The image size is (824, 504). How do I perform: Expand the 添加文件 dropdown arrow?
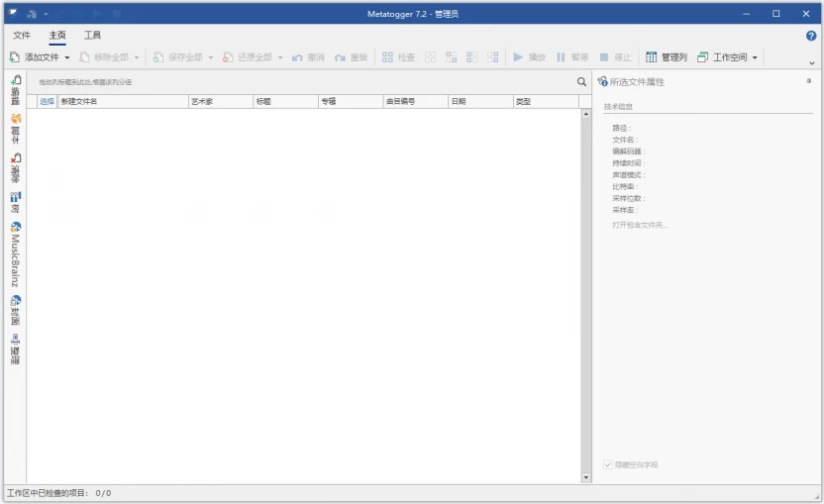[67, 57]
